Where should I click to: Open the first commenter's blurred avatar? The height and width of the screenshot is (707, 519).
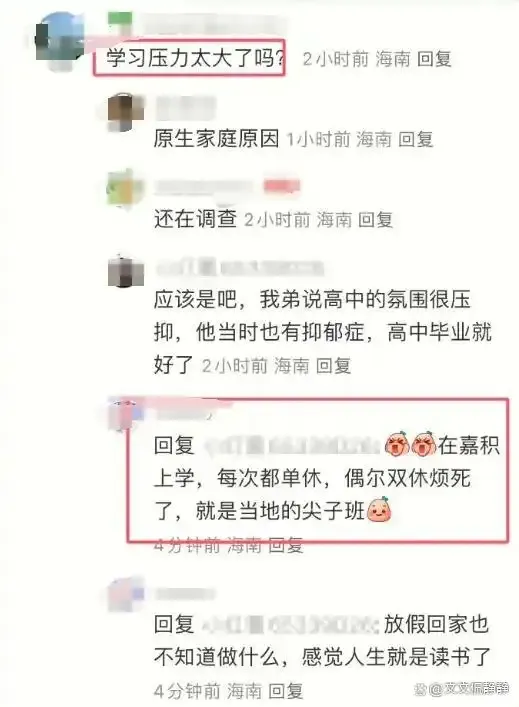tap(59, 41)
